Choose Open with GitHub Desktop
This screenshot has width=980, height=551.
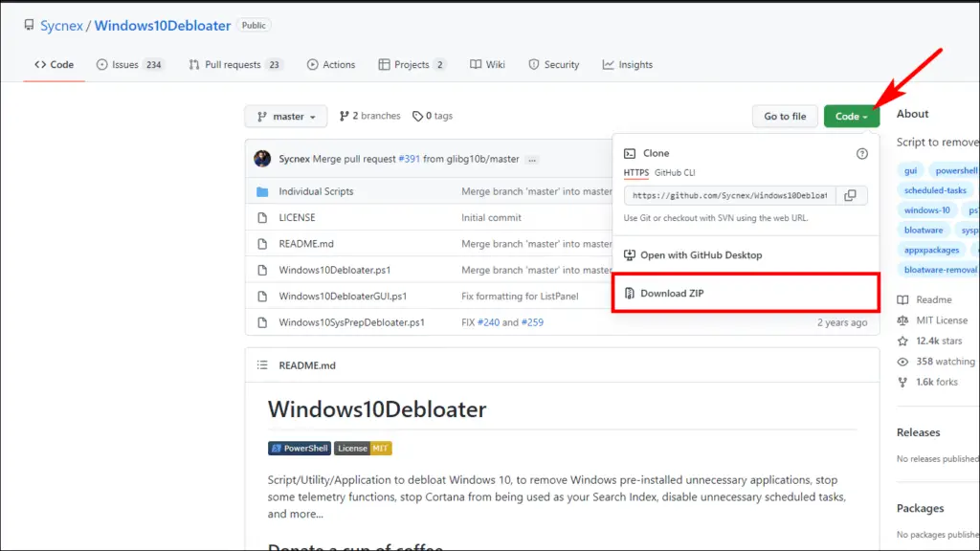tap(701, 254)
